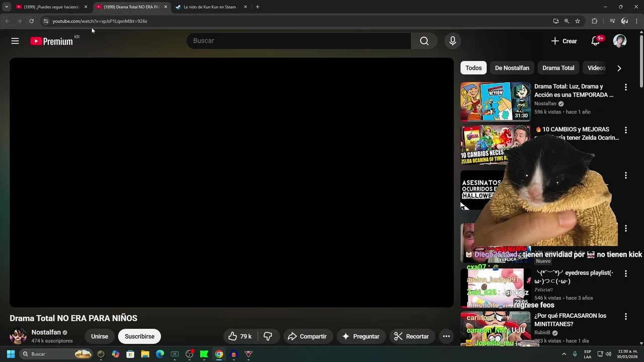This screenshot has width=644, height=362.
Task: View site information icon in address bar
Action: (46, 21)
